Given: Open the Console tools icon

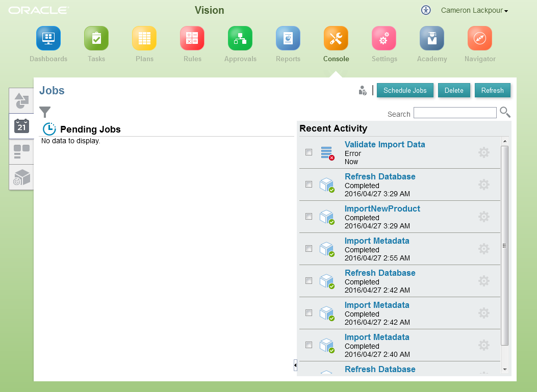Looking at the screenshot, I should (336, 38).
